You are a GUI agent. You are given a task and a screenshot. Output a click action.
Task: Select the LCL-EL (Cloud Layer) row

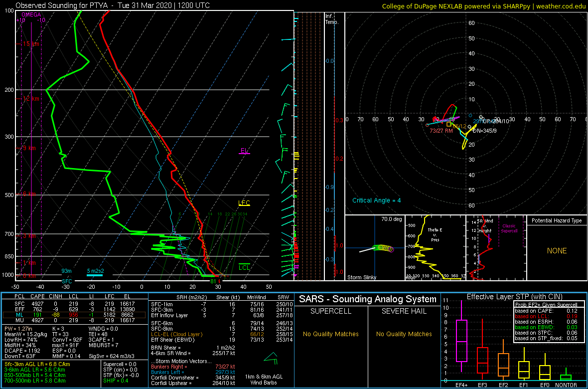(x=221, y=335)
